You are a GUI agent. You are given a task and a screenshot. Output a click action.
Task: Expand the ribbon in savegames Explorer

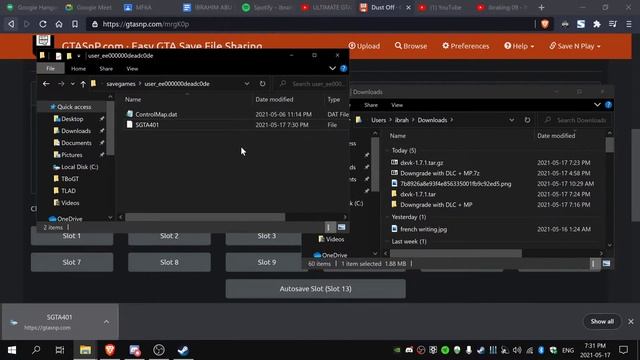click(332, 69)
